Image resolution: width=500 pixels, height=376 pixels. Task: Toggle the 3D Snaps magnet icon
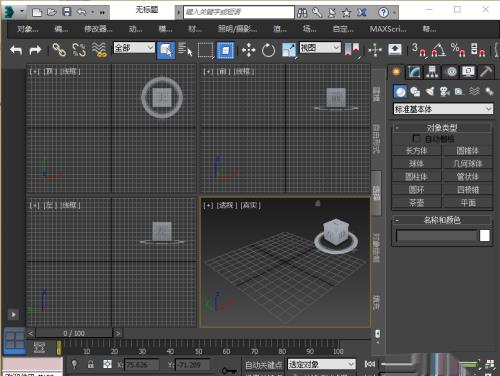(419, 50)
